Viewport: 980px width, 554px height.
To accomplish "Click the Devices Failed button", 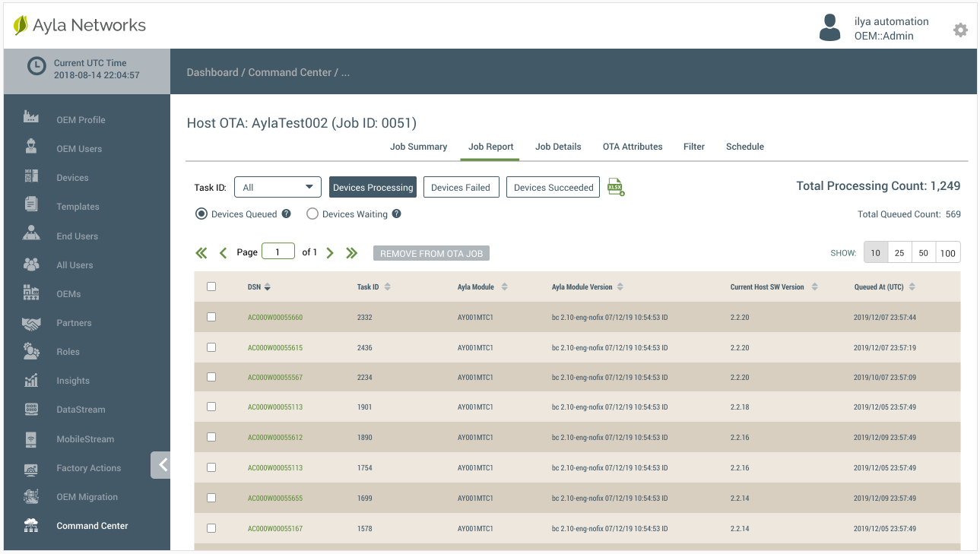I will 461,187.
